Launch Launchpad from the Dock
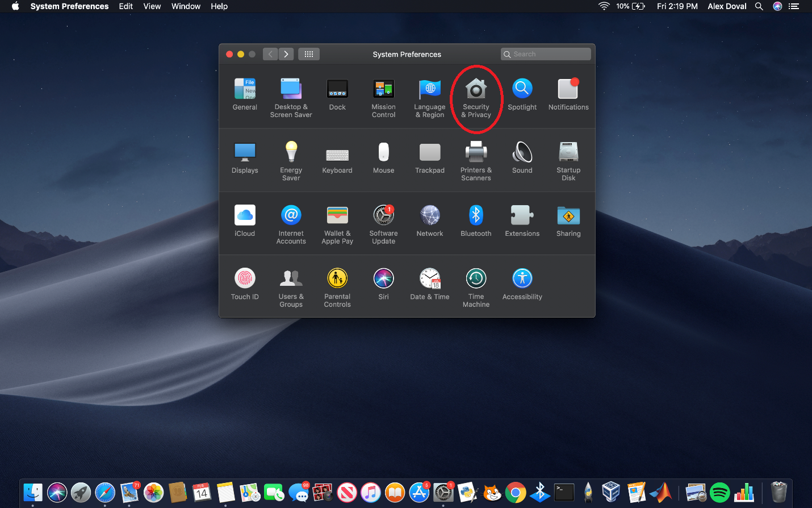812x508 pixels. (x=81, y=492)
